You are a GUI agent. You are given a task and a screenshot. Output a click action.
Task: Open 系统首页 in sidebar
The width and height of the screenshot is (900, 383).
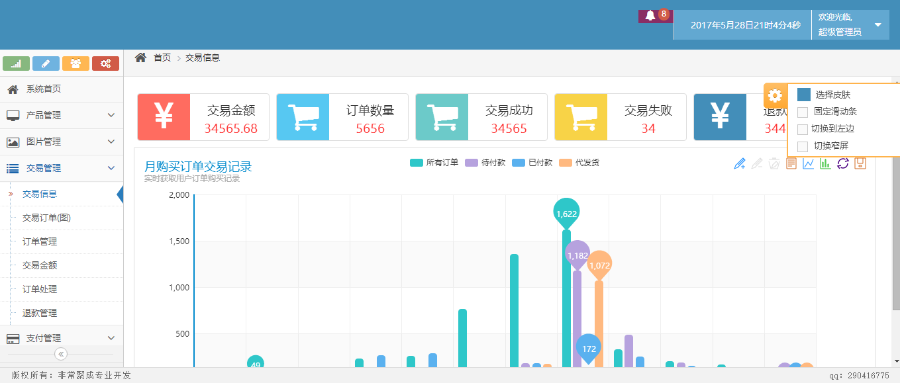[61, 89]
